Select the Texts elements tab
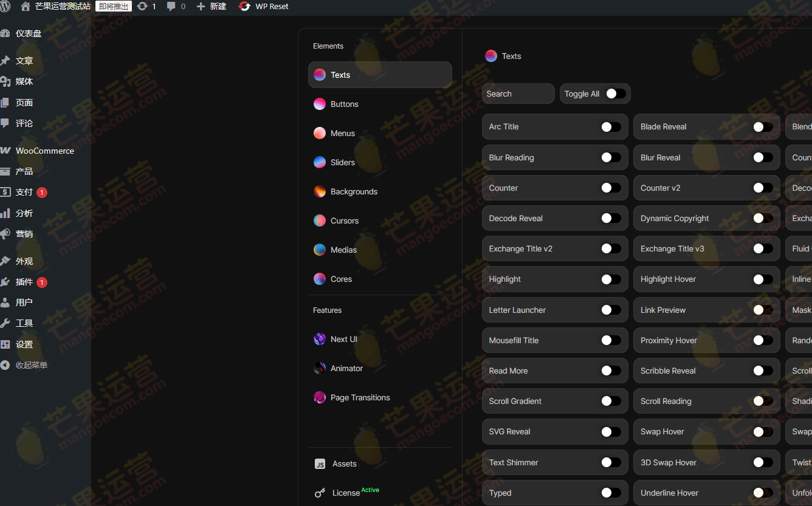The width and height of the screenshot is (812, 506). pyautogui.click(x=380, y=75)
